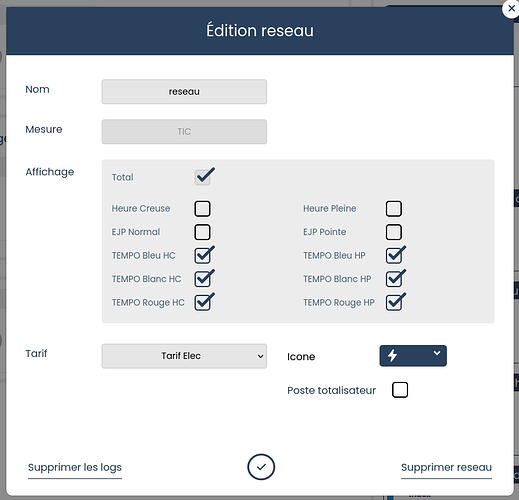Open the lightning bolt Icone selector
This screenshot has height=500, width=519.
(x=413, y=356)
